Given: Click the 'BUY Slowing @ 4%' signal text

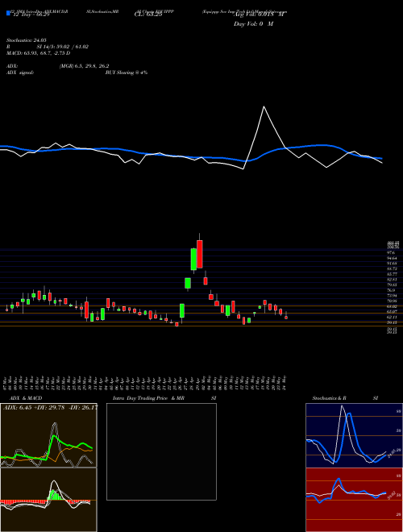Looking at the screenshot, I should [127, 73].
